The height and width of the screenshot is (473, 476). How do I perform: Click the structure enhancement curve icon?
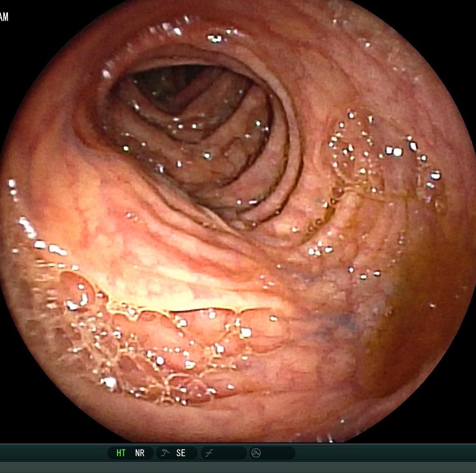click(x=165, y=453)
